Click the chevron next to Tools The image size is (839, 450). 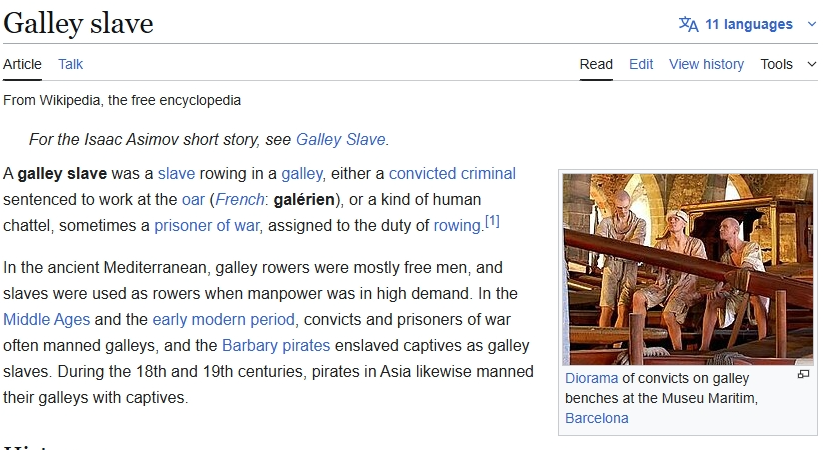coord(812,64)
